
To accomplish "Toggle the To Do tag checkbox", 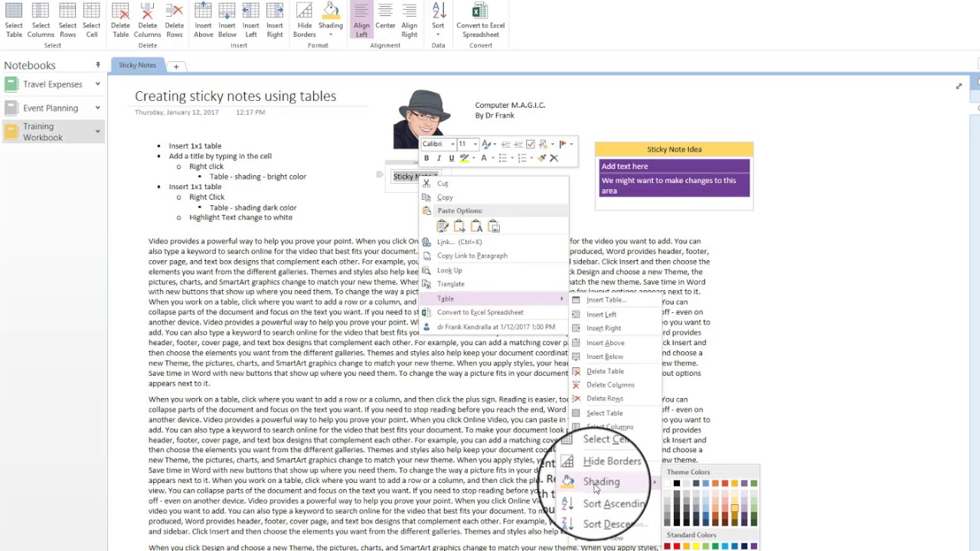I will point(531,144).
